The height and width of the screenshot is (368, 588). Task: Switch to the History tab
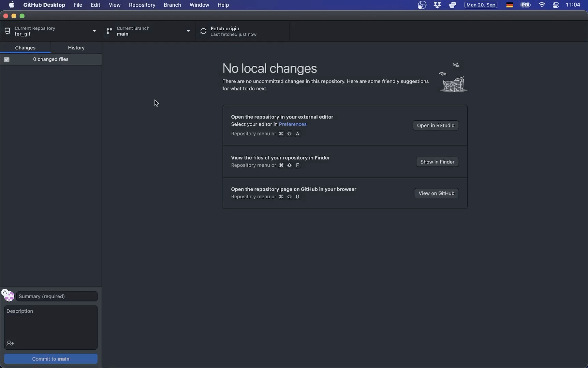(x=76, y=48)
